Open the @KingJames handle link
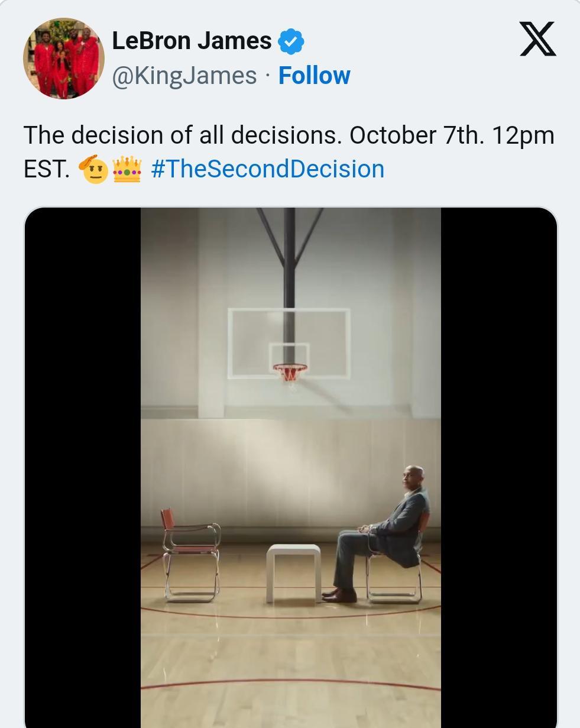The image size is (580, 728). click(184, 76)
